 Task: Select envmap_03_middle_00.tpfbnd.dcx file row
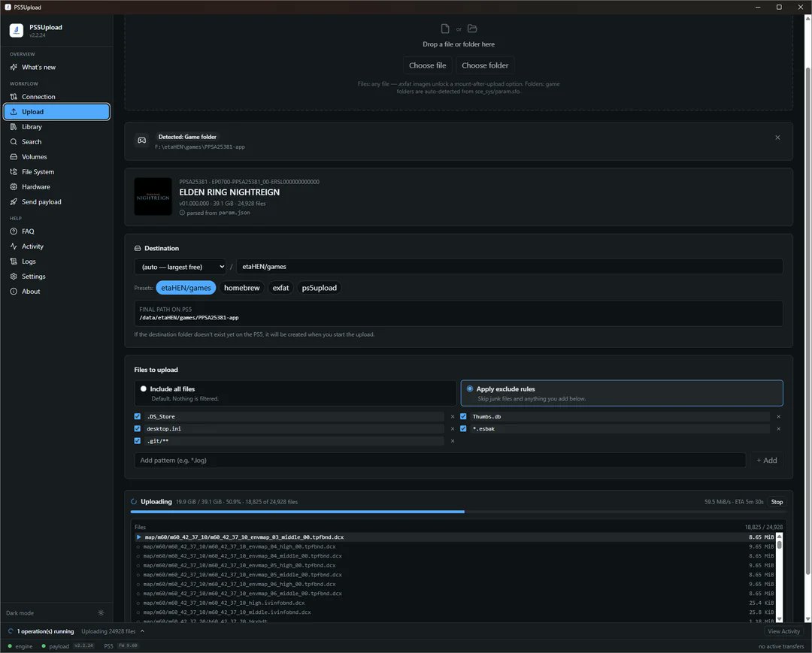[x=455, y=537]
